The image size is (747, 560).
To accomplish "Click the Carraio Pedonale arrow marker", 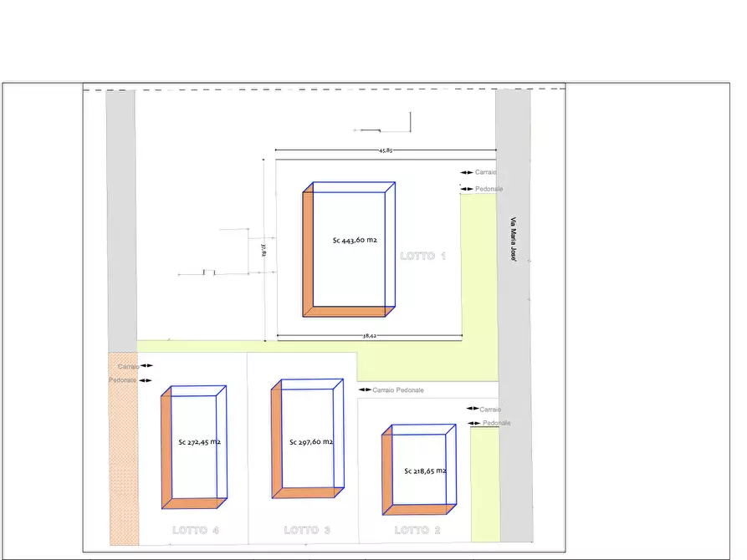I will click(x=365, y=389).
